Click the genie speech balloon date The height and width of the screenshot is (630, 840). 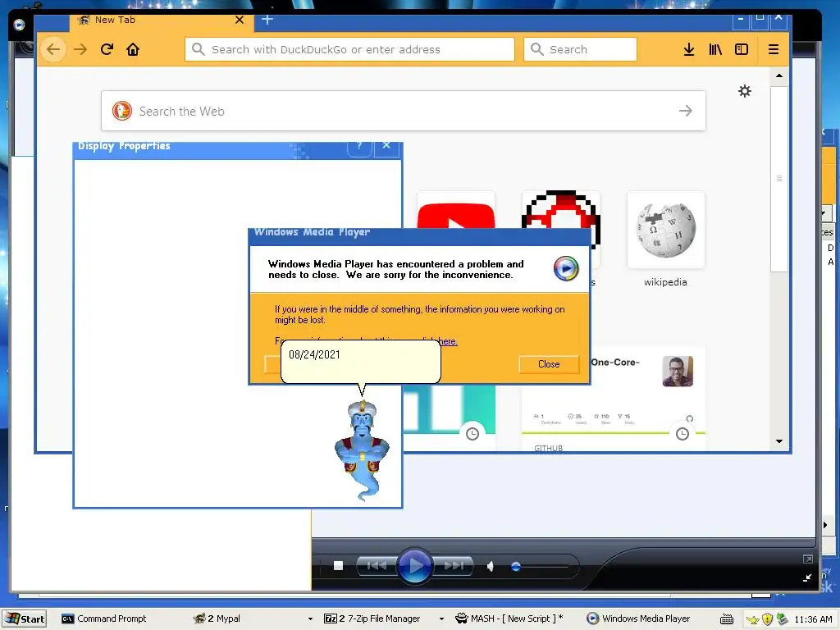(x=314, y=354)
